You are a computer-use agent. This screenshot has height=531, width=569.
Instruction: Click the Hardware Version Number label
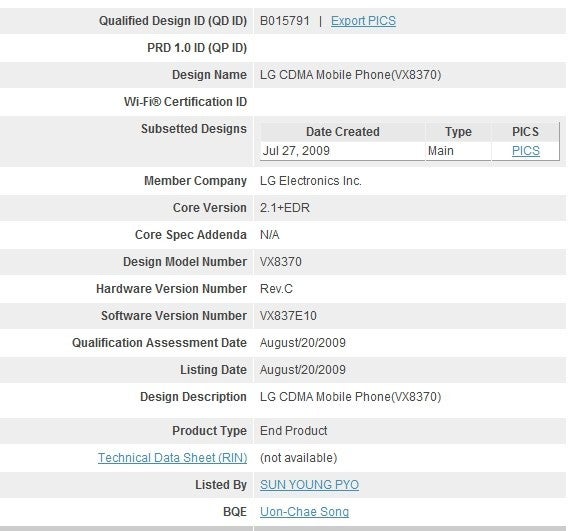pos(171,289)
